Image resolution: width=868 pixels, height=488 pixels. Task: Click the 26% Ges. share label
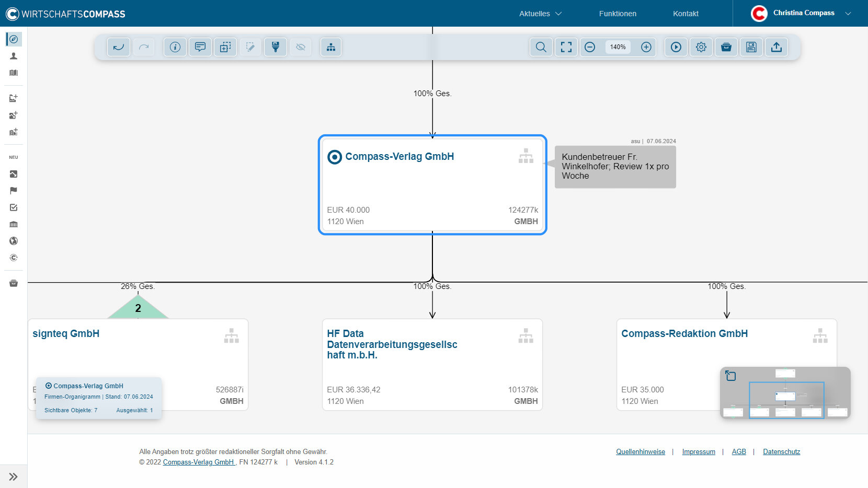coord(138,286)
